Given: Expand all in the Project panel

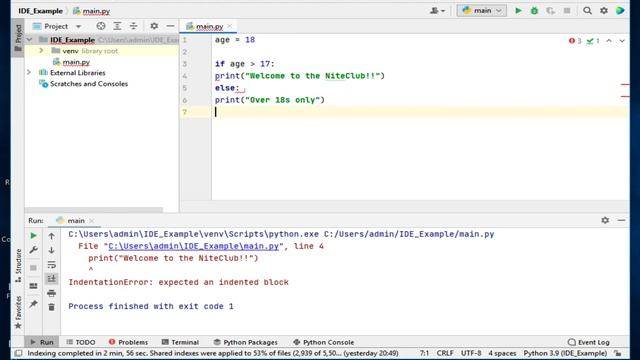Looking at the screenshot, I should pyautogui.click(x=117, y=26).
